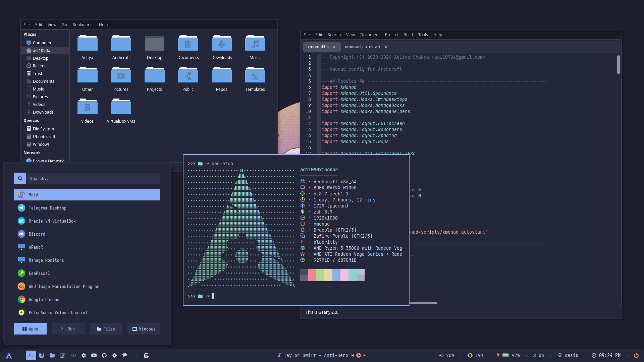This screenshot has width=644, height=362.
Task: Click the volume 70% indicator
Action: coord(447,355)
